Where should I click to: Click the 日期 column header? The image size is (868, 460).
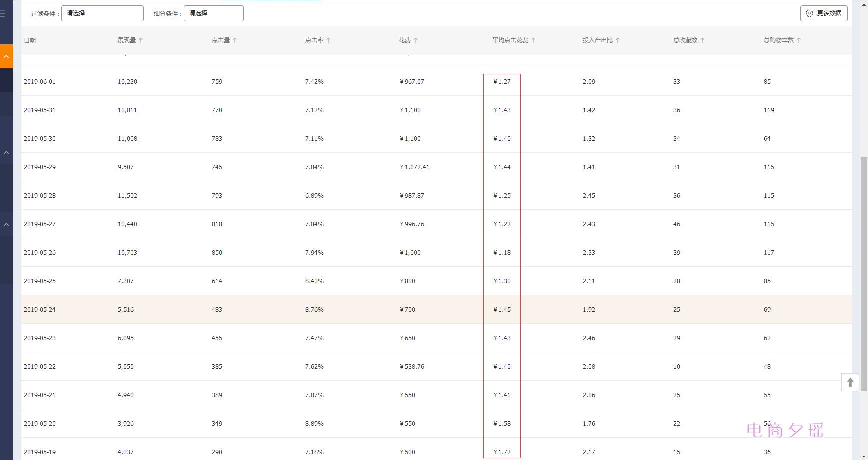click(30, 40)
